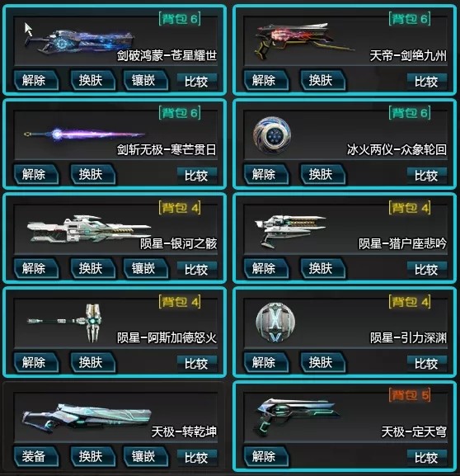Viewport: 460px width, 476px height.
Task: Click the 天帝-剑绝九州 pistol image
Action: pyautogui.click(x=303, y=40)
